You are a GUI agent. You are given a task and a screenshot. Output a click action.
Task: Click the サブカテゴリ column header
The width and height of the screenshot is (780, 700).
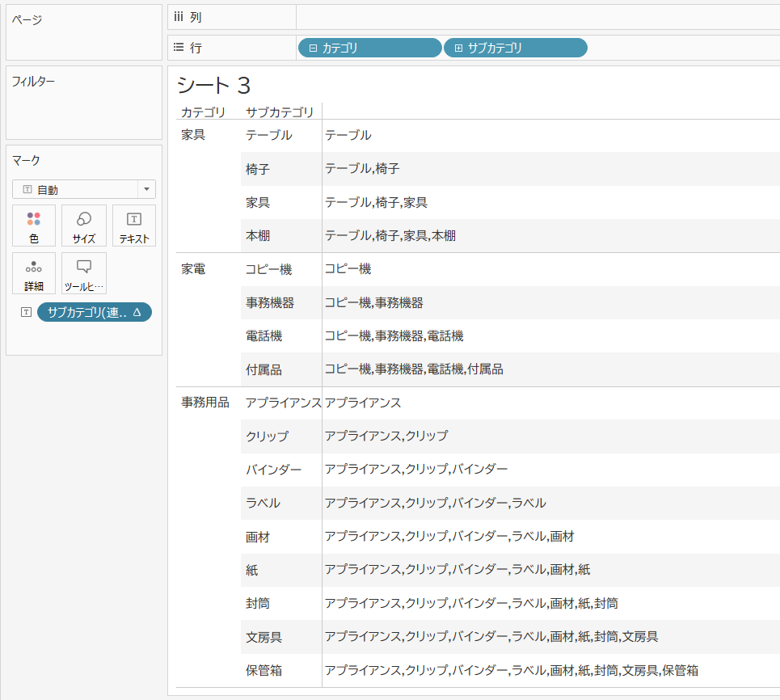pos(280,112)
